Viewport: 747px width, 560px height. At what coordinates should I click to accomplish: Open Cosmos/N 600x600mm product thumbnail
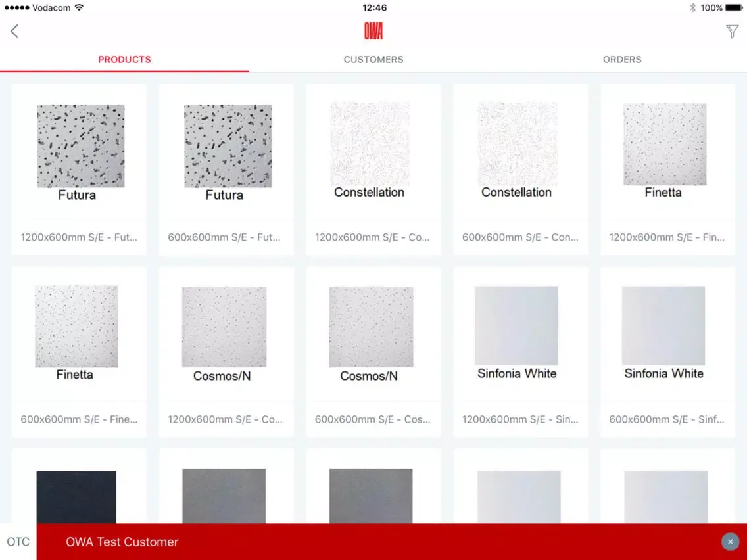pos(371,327)
